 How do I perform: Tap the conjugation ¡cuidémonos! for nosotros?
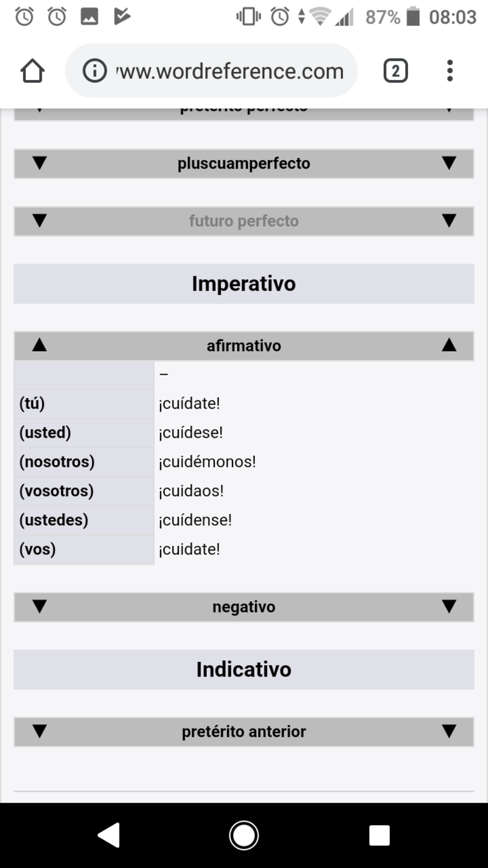click(x=207, y=461)
